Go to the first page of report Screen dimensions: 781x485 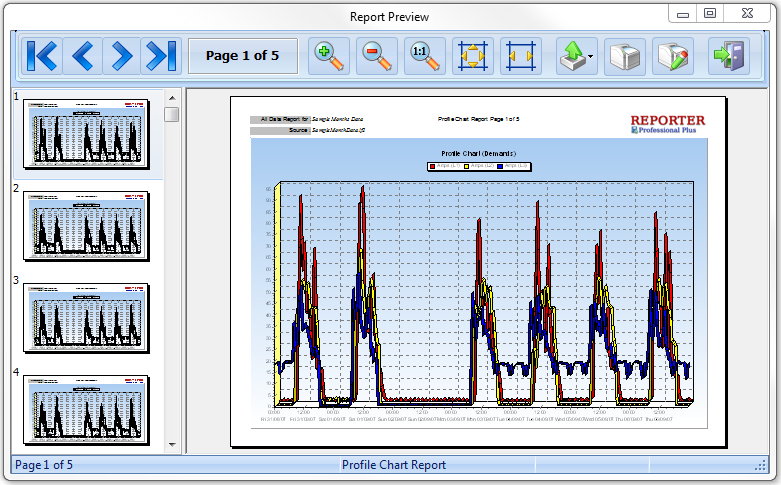(x=42, y=56)
